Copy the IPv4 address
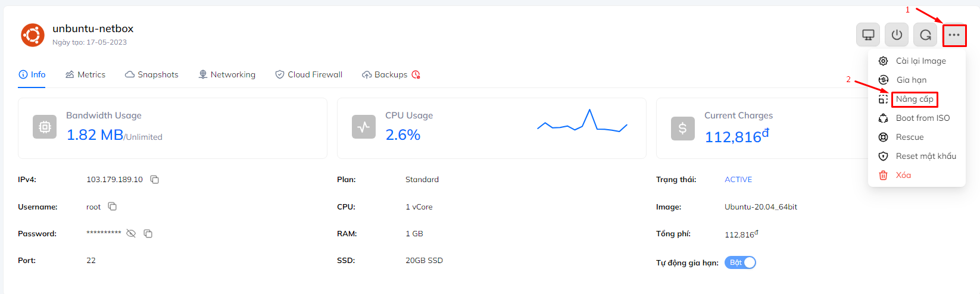This screenshot has width=980, height=294. click(155, 180)
